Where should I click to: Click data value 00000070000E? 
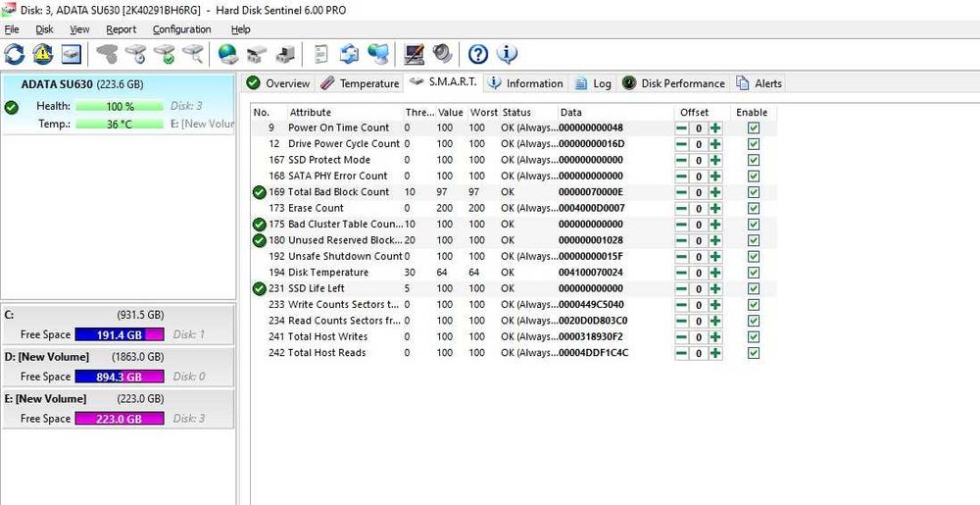(x=591, y=192)
